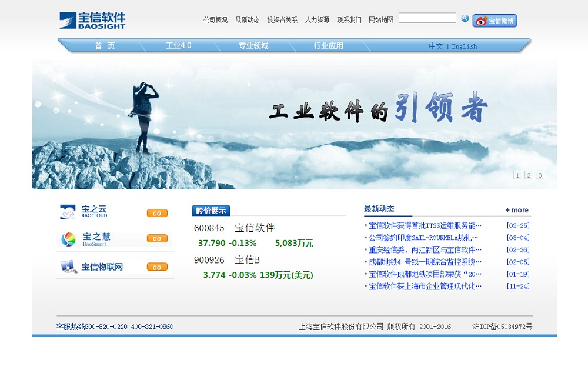Viewport: 588px width, 373px height.
Task: Click the search magnifier icon
Action: tap(465, 18)
